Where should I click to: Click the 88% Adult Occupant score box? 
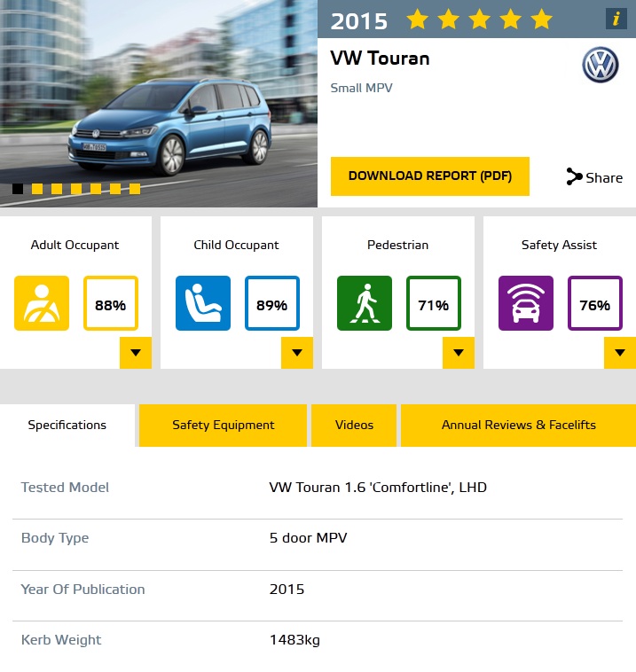click(x=111, y=303)
